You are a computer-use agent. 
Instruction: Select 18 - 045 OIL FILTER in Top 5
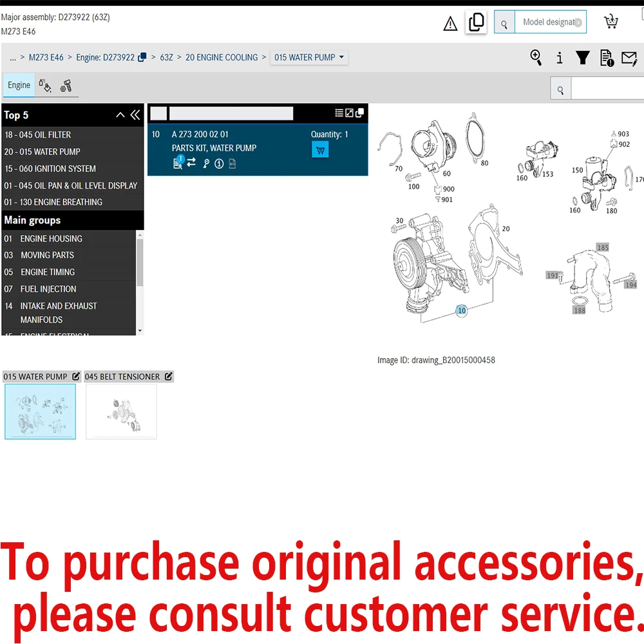72,135
